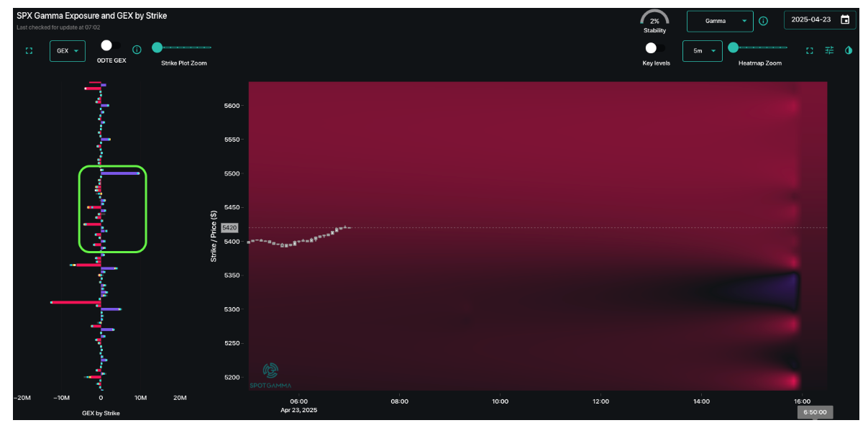The width and height of the screenshot is (868, 428).
Task: Select the 5350 strike axis label
Action: click(x=230, y=276)
